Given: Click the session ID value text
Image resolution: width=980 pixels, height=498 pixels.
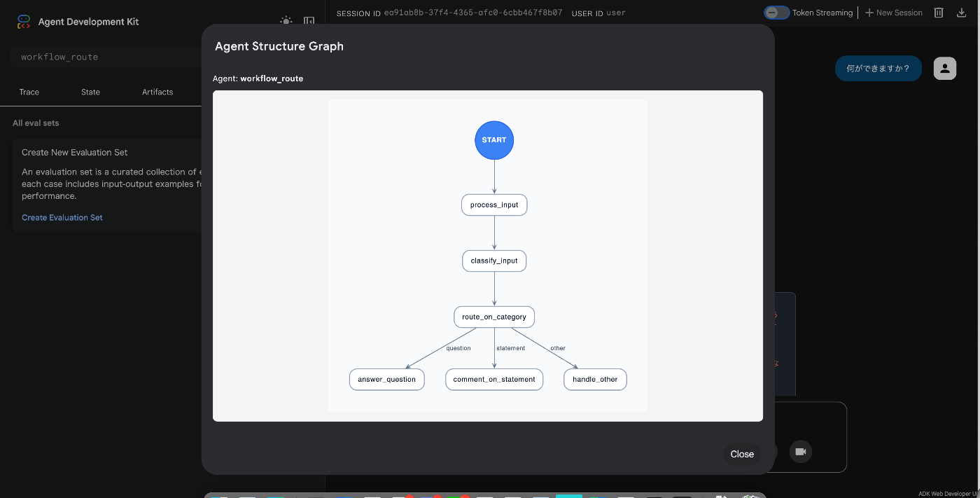Looking at the screenshot, I should (x=473, y=13).
